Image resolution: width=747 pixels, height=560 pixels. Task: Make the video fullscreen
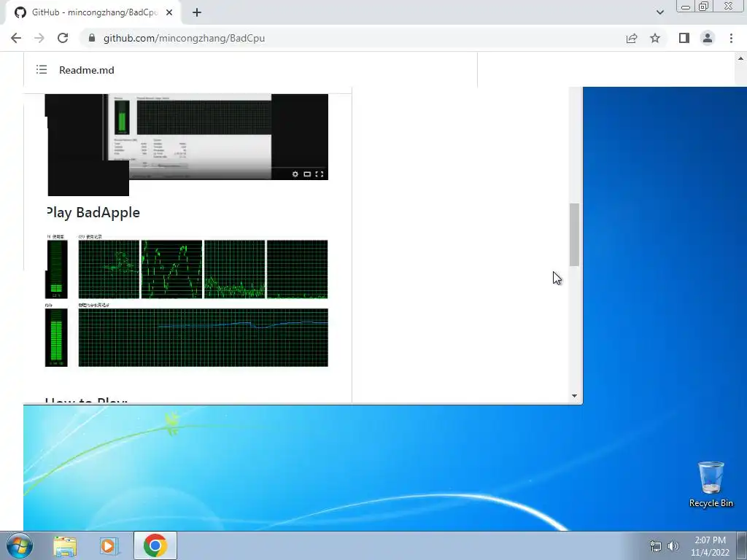320,174
